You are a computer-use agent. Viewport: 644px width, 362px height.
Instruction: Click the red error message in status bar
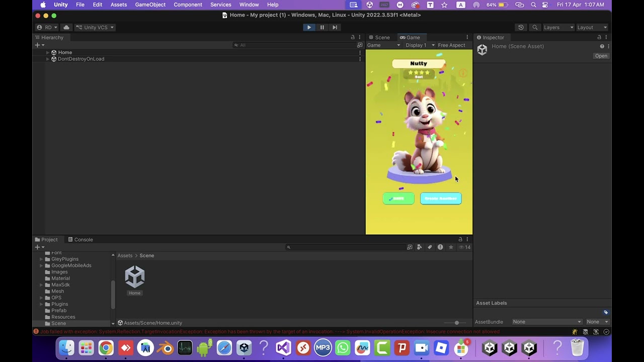click(270, 332)
